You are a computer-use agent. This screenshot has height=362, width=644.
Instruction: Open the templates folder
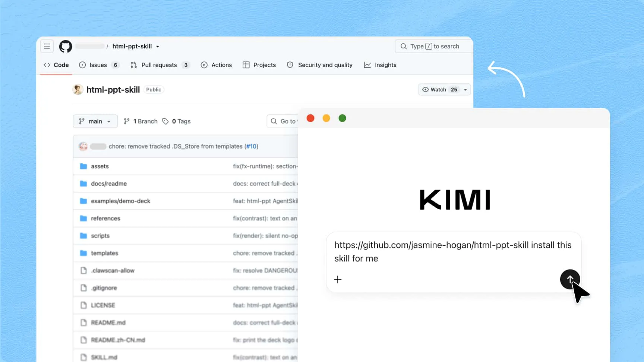(104, 253)
